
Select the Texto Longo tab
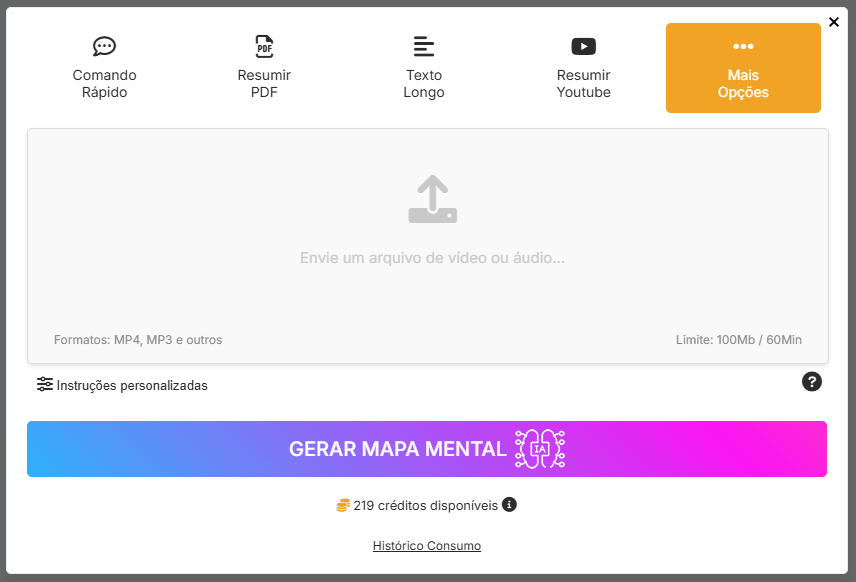[x=424, y=68]
